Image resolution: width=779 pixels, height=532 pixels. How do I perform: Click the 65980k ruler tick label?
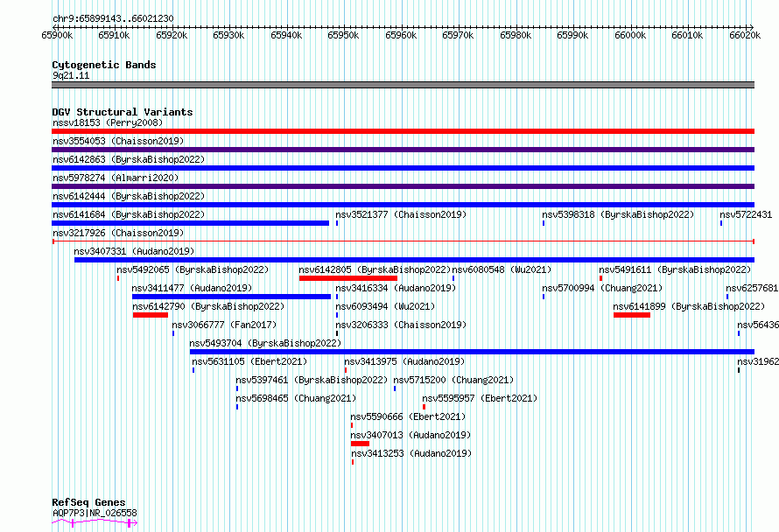point(516,35)
